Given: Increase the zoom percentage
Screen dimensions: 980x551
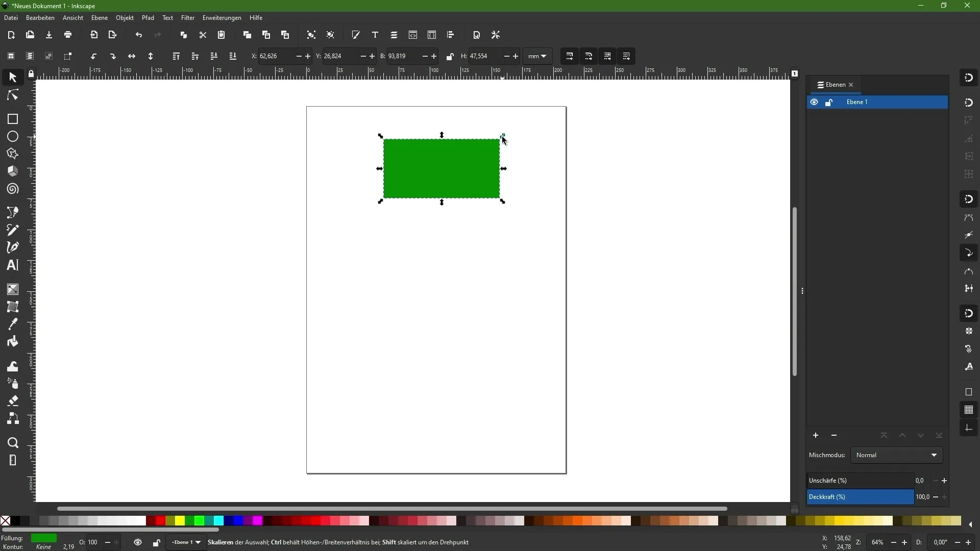Looking at the screenshot, I should pyautogui.click(x=904, y=542).
